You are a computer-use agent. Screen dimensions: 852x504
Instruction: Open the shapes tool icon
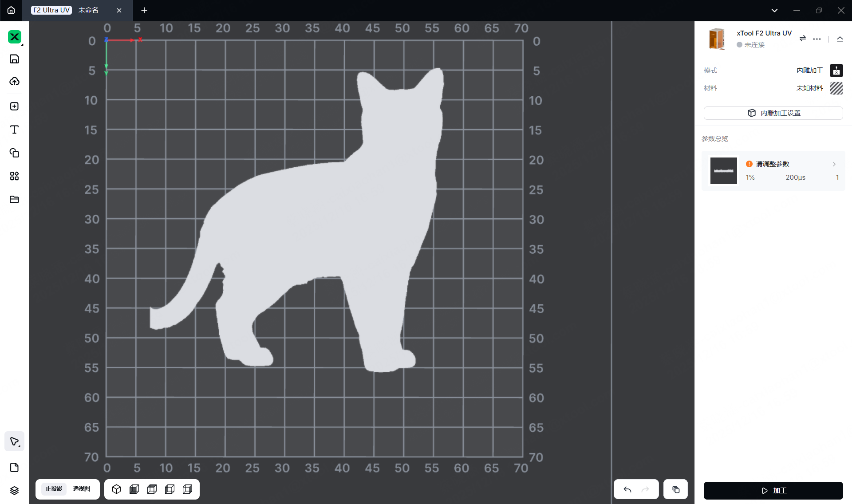tap(14, 153)
